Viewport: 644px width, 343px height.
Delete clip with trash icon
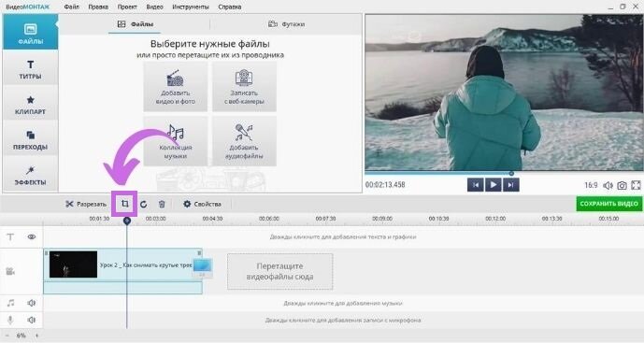click(x=162, y=204)
